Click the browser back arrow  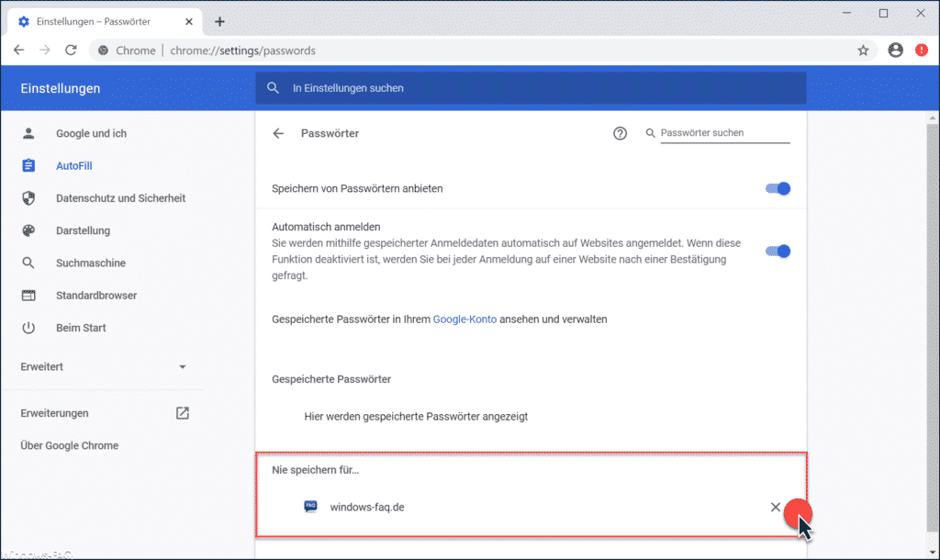(19, 50)
